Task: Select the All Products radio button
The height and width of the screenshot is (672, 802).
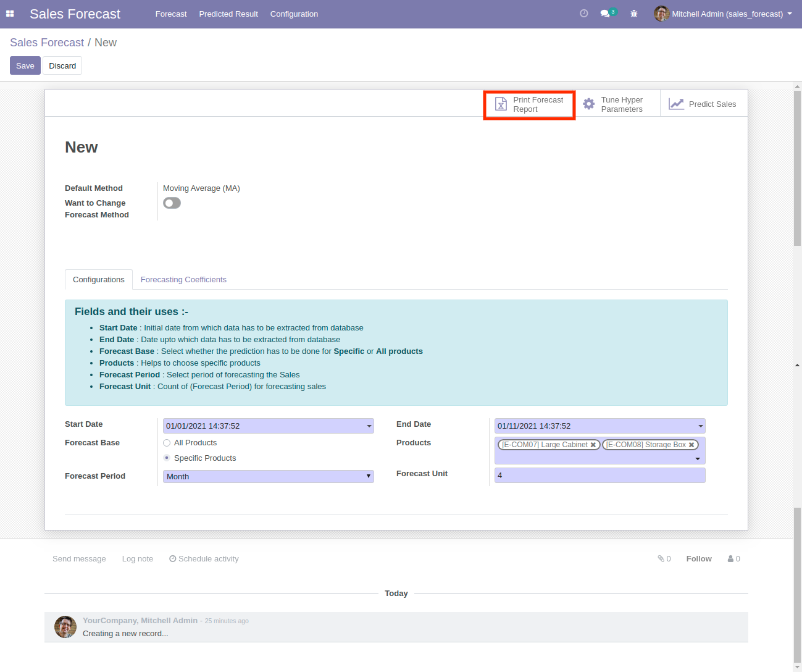Action: (x=167, y=443)
